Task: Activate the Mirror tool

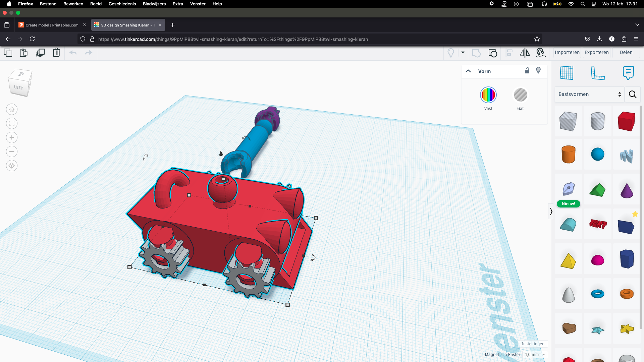Action: [525, 53]
